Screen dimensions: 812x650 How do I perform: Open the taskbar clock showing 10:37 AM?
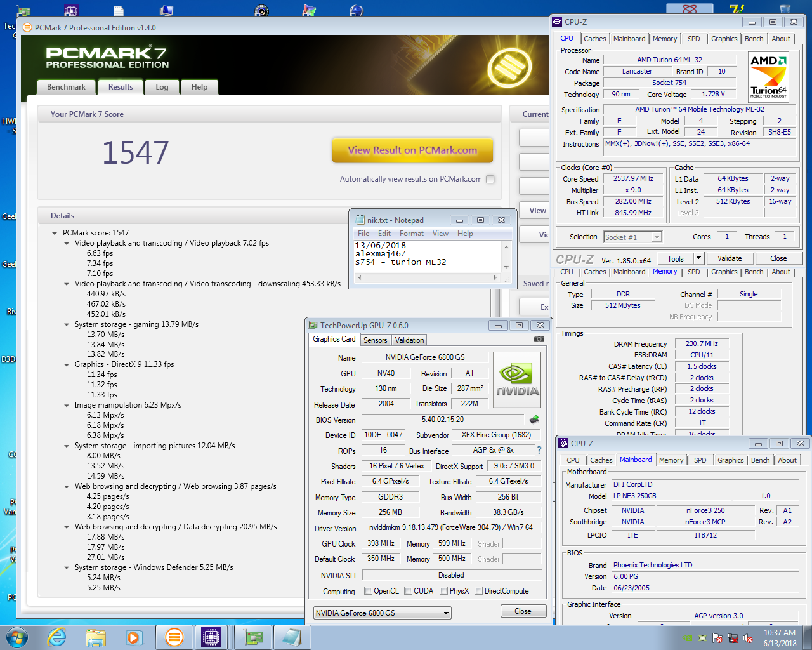tap(780, 638)
